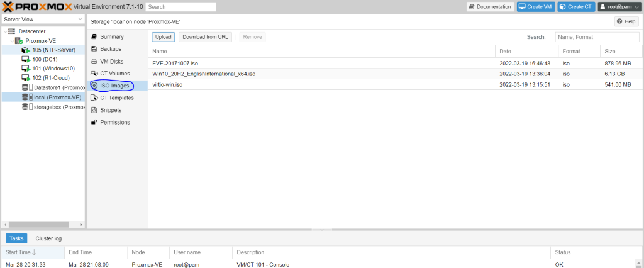This screenshot has height=268, width=644.
Task: Click the Proxmox-VE node icon
Action: (19, 41)
